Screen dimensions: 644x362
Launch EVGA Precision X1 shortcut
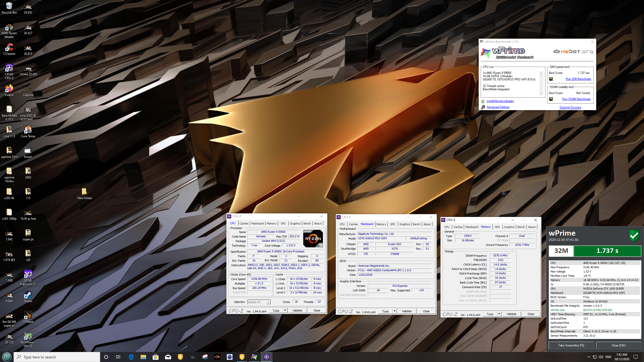pos(28,278)
